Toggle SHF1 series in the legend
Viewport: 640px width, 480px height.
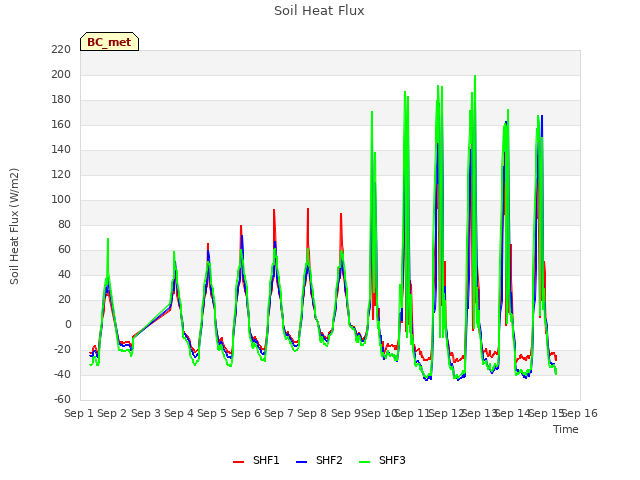(x=256, y=460)
